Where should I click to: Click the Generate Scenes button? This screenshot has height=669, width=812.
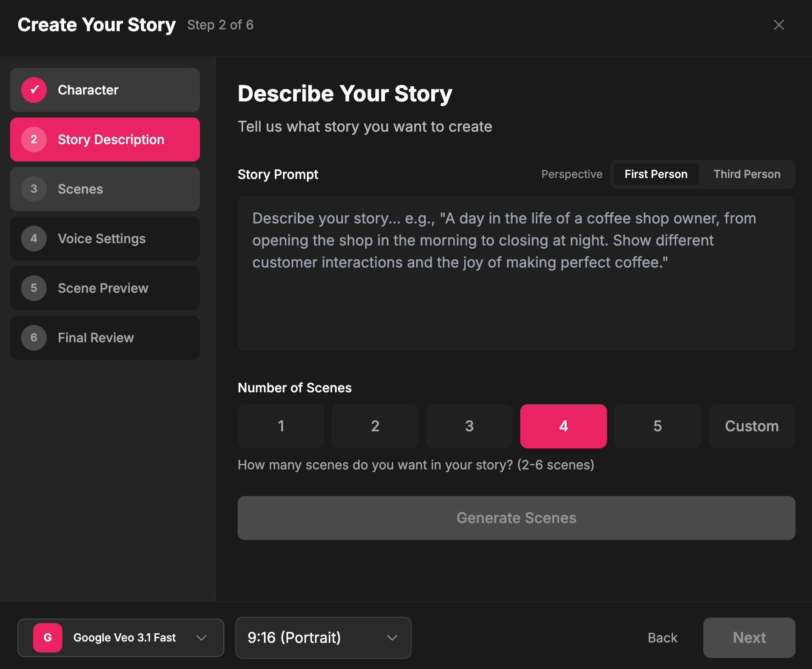click(517, 518)
